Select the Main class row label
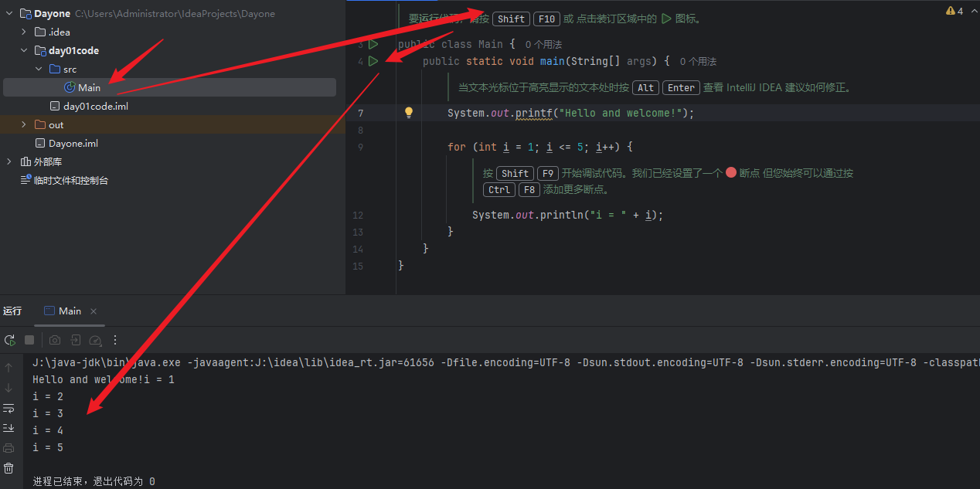The image size is (980, 489). pos(89,87)
